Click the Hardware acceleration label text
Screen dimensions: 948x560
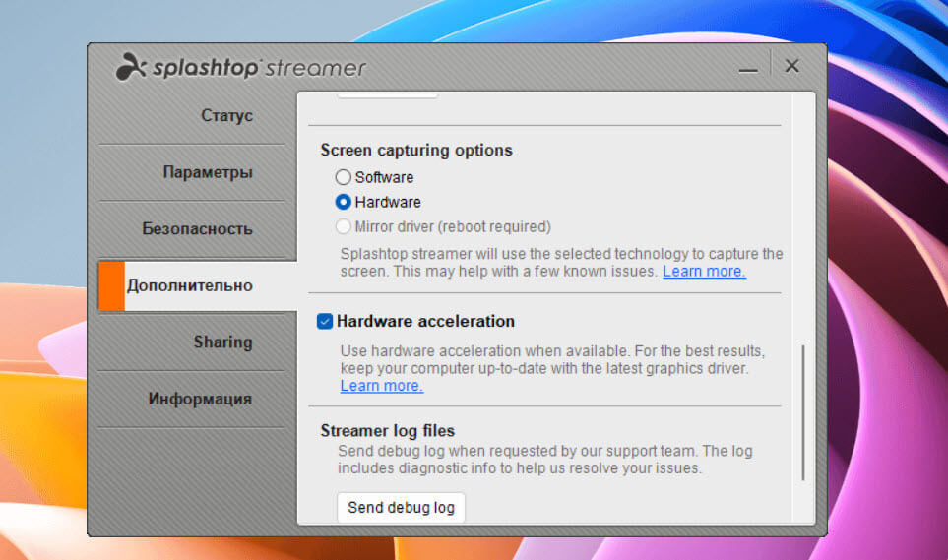425,321
